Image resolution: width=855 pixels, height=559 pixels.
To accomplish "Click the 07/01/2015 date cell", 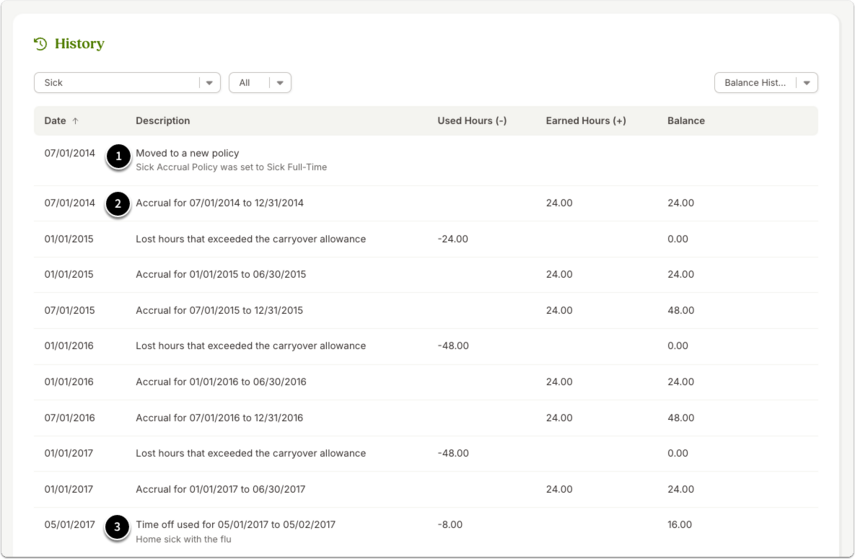I will tap(69, 310).
